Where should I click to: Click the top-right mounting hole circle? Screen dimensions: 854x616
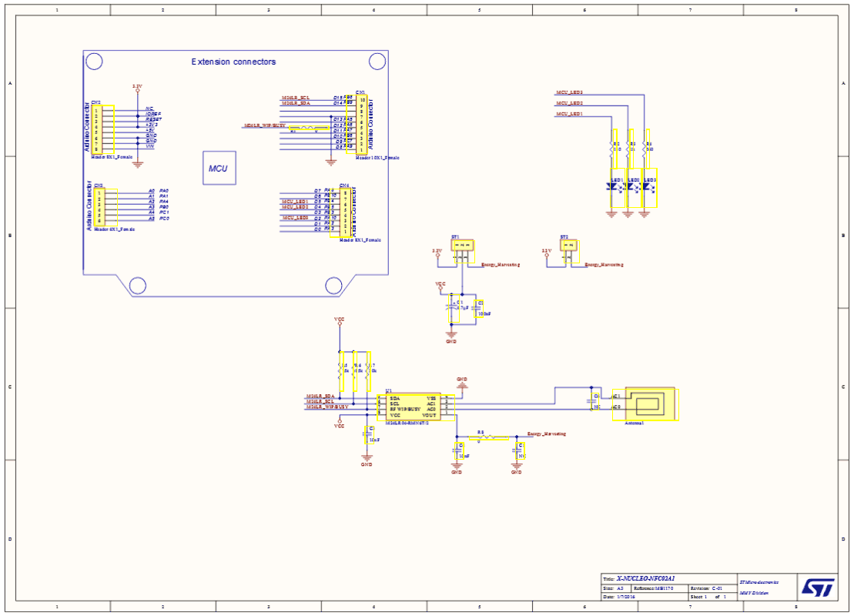point(377,62)
